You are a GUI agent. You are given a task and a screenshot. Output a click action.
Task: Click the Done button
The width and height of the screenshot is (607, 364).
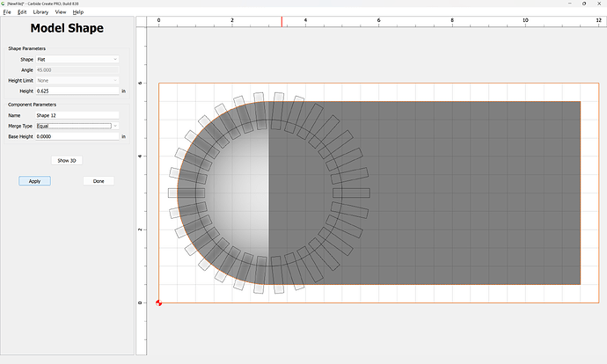(99, 181)
